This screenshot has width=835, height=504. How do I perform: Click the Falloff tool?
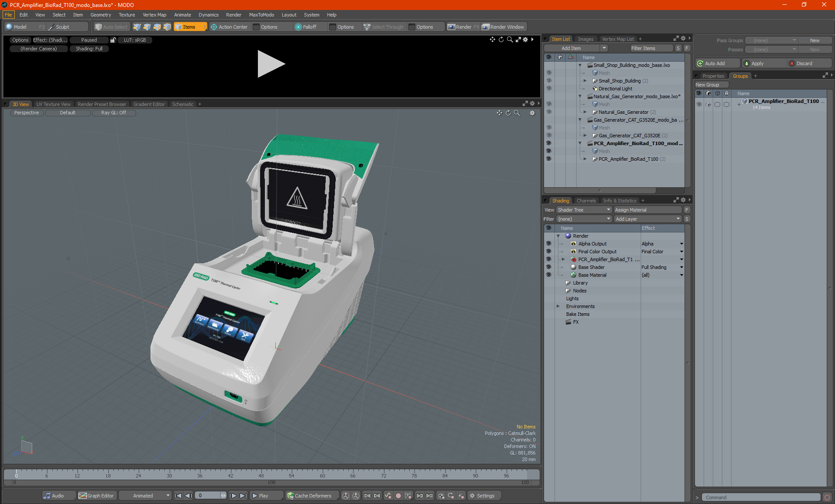pyautogui.click(x=306, y=27)
